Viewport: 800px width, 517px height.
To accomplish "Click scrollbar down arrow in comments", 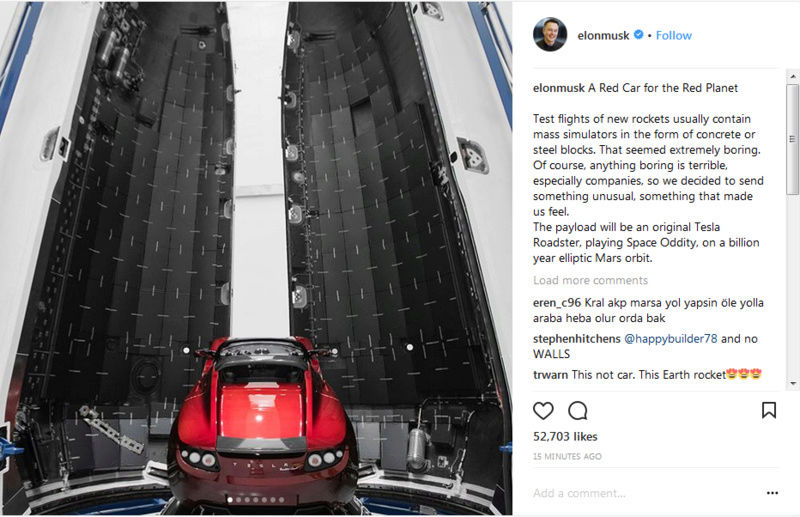I will [793, 383].
